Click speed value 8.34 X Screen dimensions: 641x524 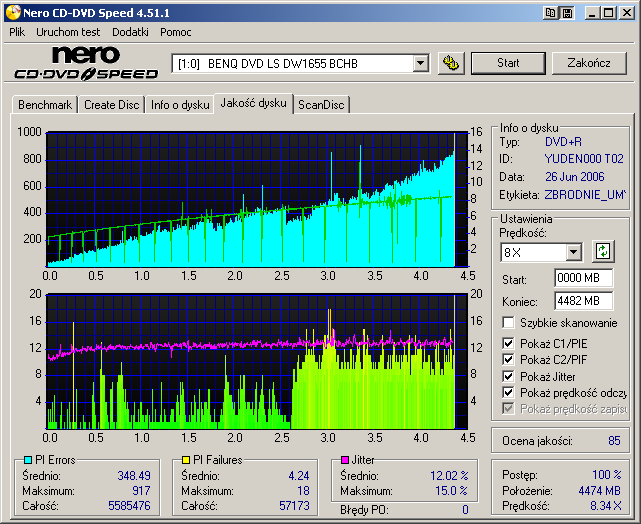(x=606, y=506)
